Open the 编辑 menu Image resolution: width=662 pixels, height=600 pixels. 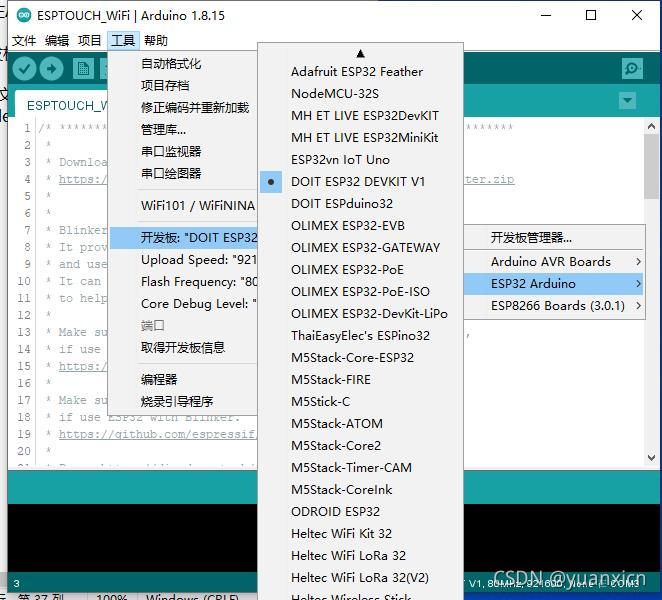[x=57, y=41]
